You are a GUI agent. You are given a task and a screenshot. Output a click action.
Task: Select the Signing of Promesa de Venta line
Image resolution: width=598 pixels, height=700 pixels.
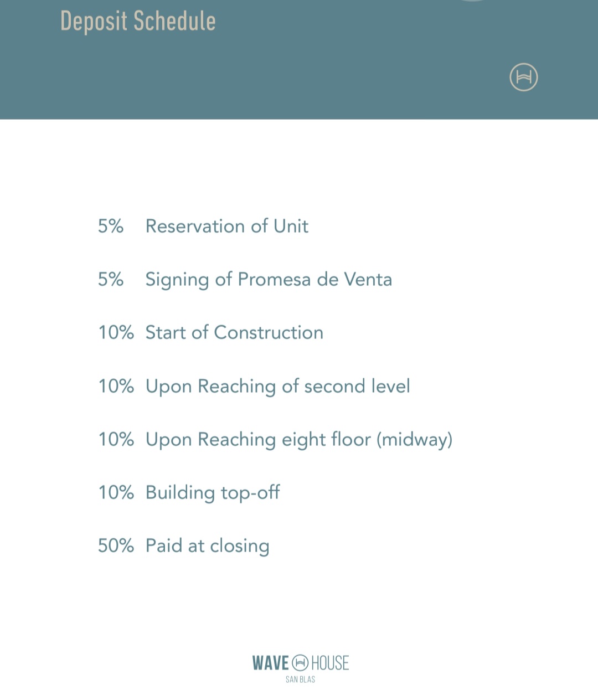tap(269, 279)
